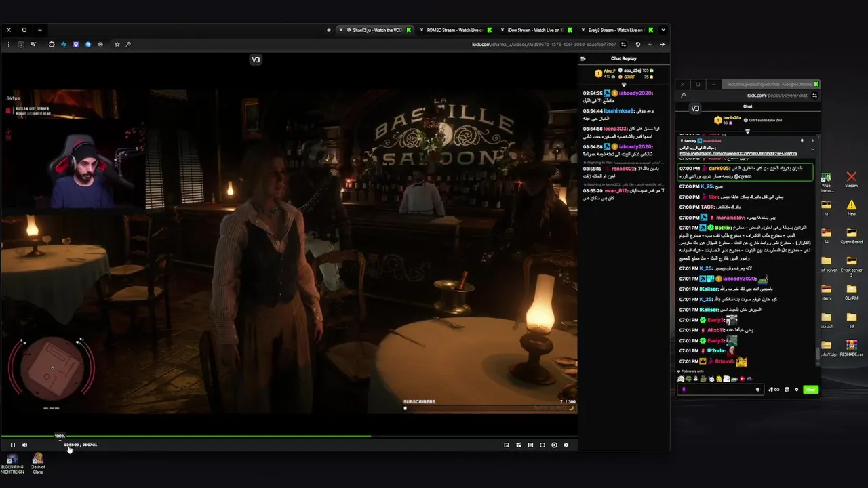868x488 pixels.
Task: Click the magnifier zoom icon in toolbar
Action: tap(128, 44)
